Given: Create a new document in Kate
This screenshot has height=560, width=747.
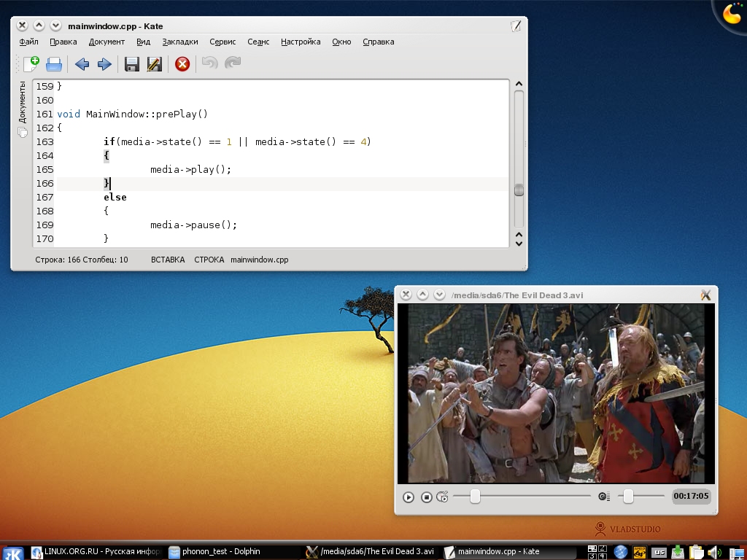Looking at the screenshot, I should tap(31, 64).
